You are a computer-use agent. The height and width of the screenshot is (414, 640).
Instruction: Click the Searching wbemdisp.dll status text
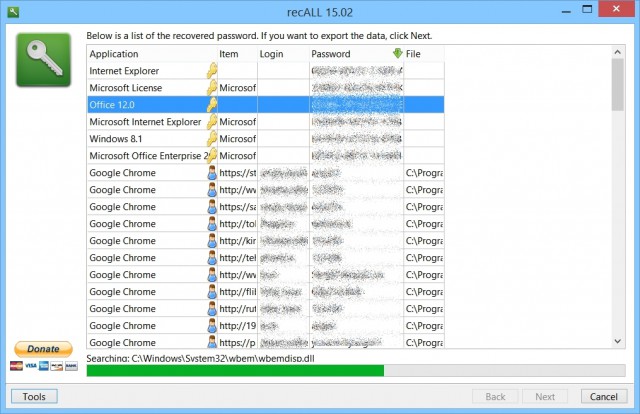click(200, 358)
